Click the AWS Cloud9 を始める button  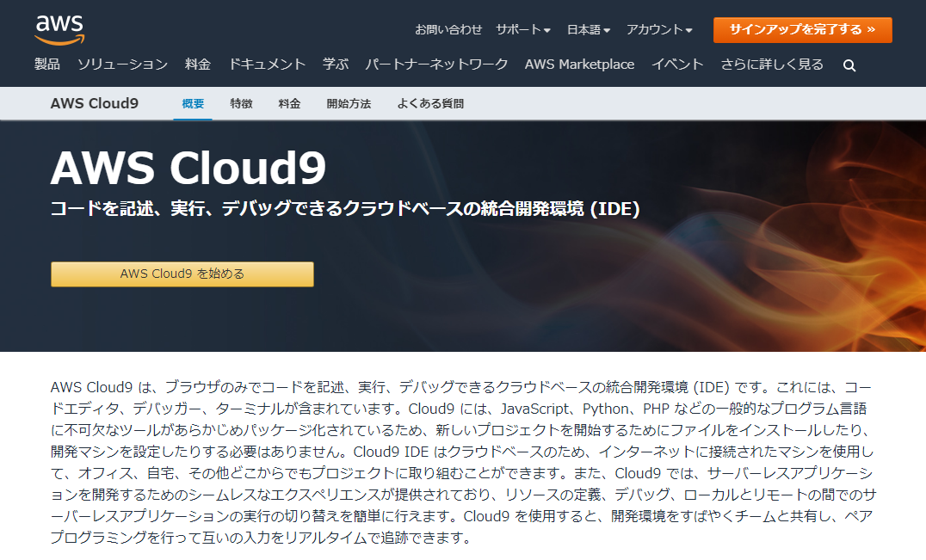(x=182, y=274)
